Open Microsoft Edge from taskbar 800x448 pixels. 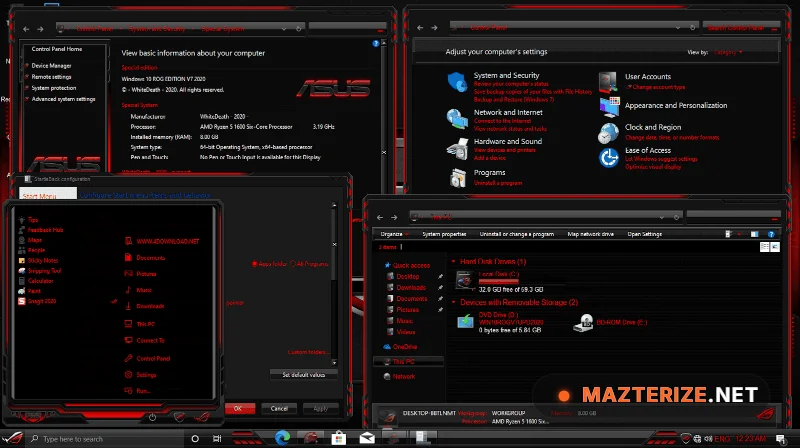click(x=282, y=437)
